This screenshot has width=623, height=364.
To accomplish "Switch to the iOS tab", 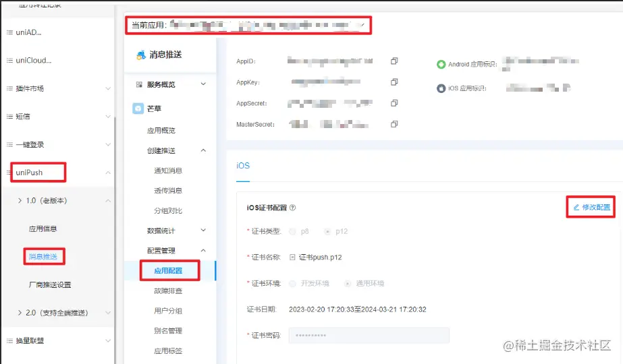I will pyautogui.click(x=243, y=166).
